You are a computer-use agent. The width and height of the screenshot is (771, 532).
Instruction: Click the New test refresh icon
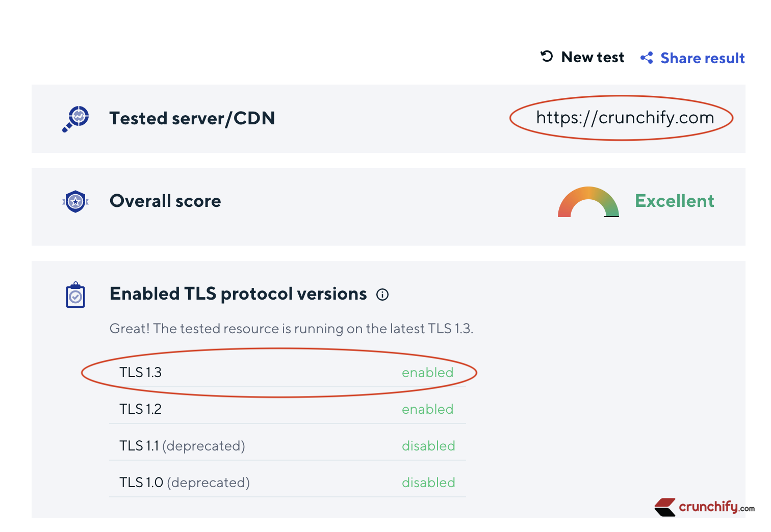click(x=547, y=57)
